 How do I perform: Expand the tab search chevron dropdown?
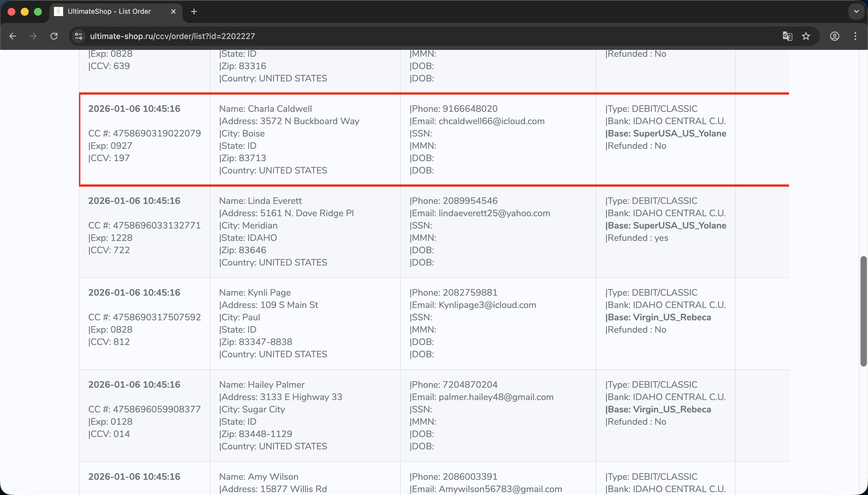point(856,11)
